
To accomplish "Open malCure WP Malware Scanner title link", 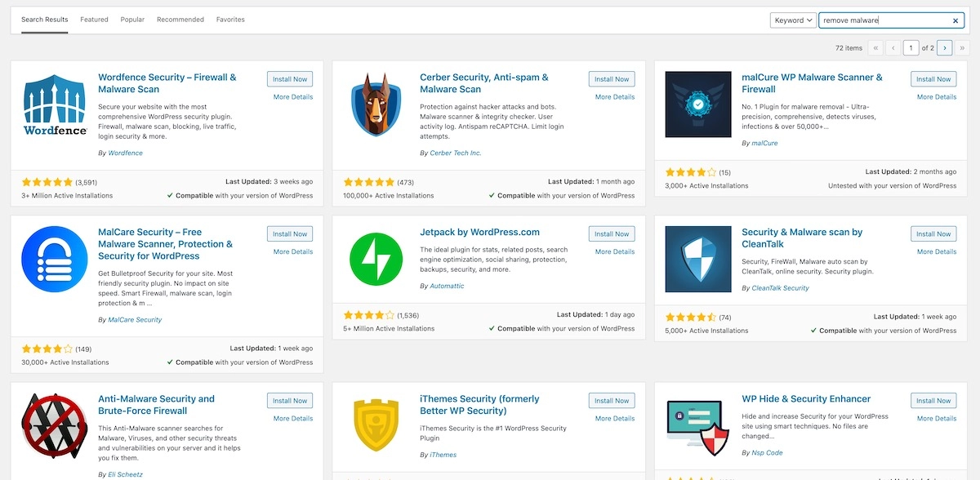I will pos(812,83).
